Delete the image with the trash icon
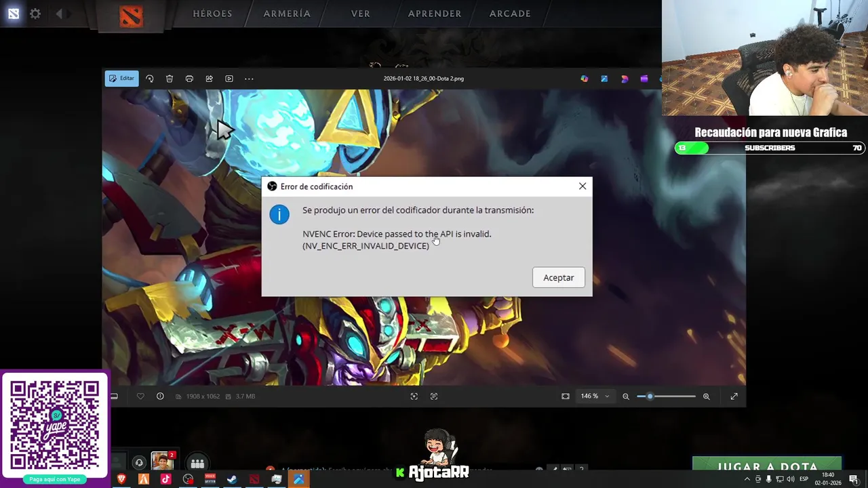 click(x=170, y=79)
